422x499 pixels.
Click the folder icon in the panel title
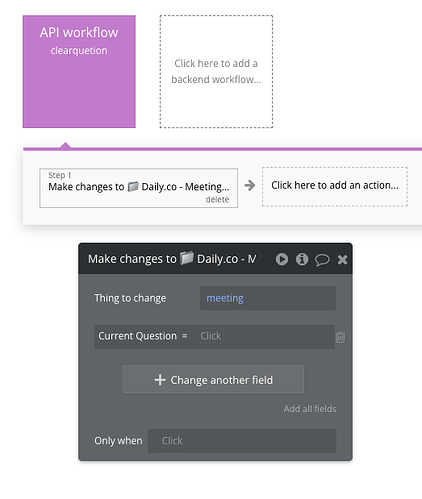point(187,258)
